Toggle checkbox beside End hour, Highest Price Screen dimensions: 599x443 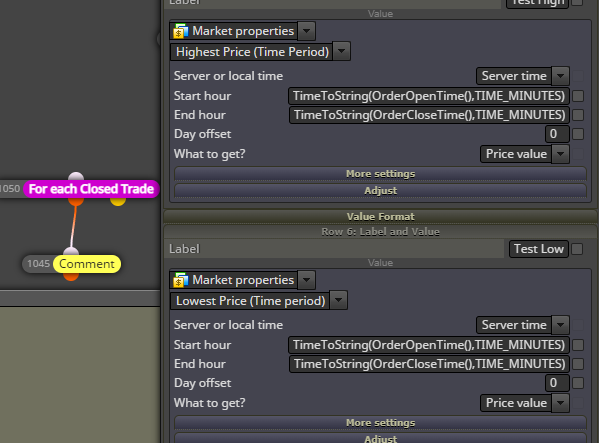578,115
